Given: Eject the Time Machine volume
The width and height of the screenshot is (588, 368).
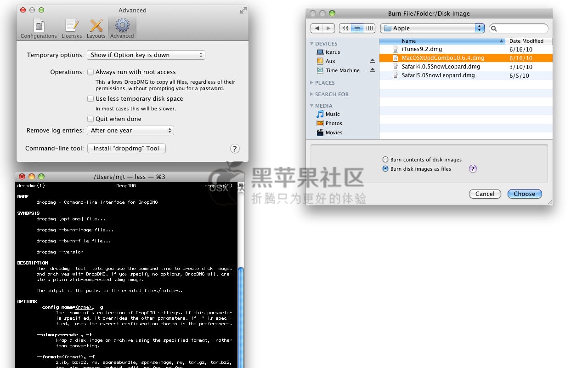Looking at the screenshot, I should (x=373, y=70).
